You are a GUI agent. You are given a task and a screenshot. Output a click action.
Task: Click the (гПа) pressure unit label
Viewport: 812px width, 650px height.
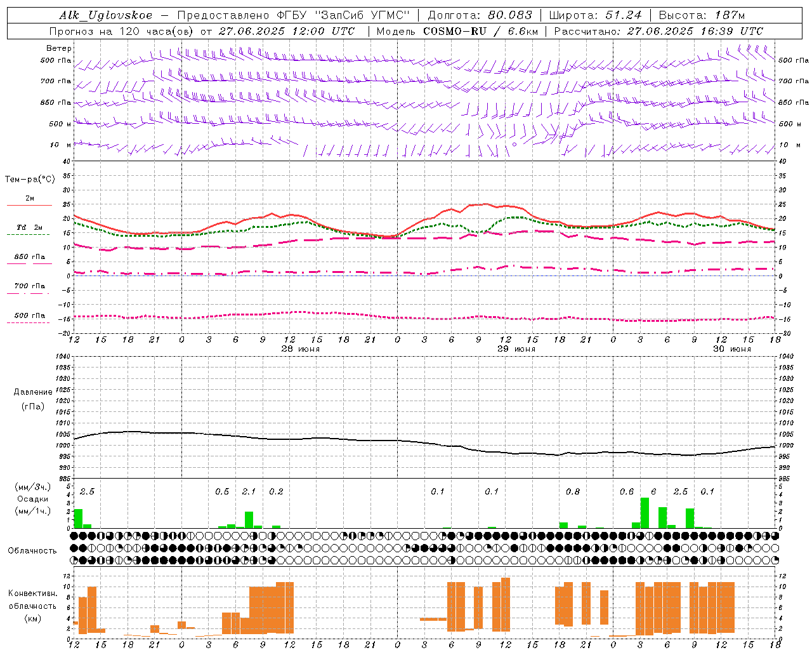click(x=33, y=407)
